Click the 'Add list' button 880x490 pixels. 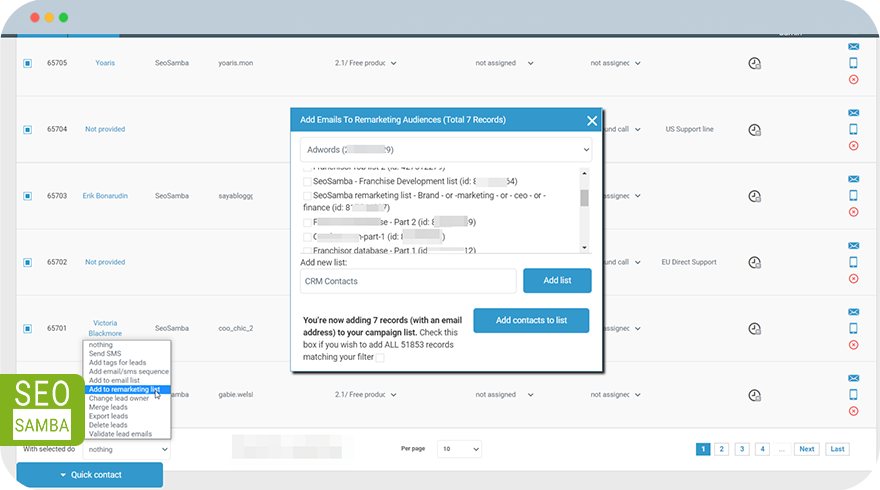[557, 281]
